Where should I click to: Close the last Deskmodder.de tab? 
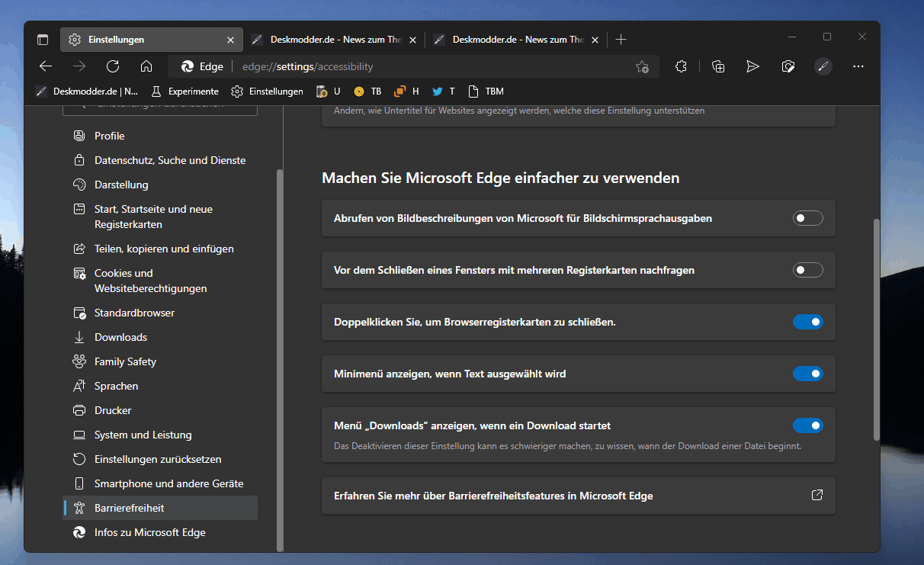point(595,40)
